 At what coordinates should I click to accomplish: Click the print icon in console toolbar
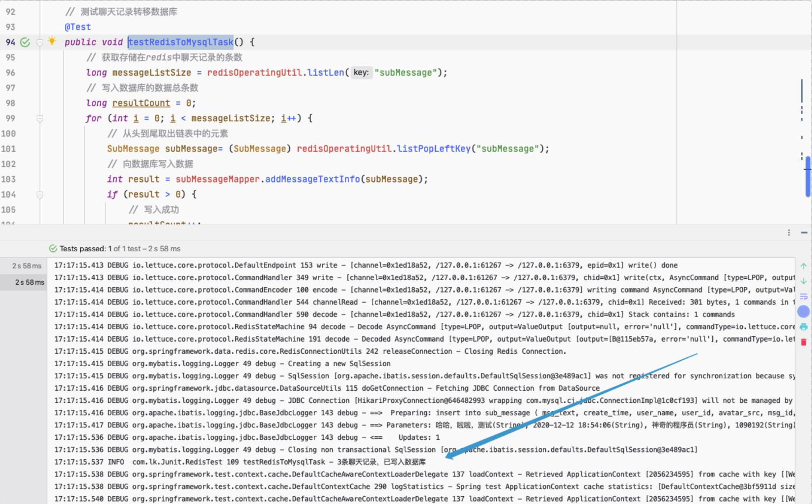pyautogui.click(x=804, y=327)
